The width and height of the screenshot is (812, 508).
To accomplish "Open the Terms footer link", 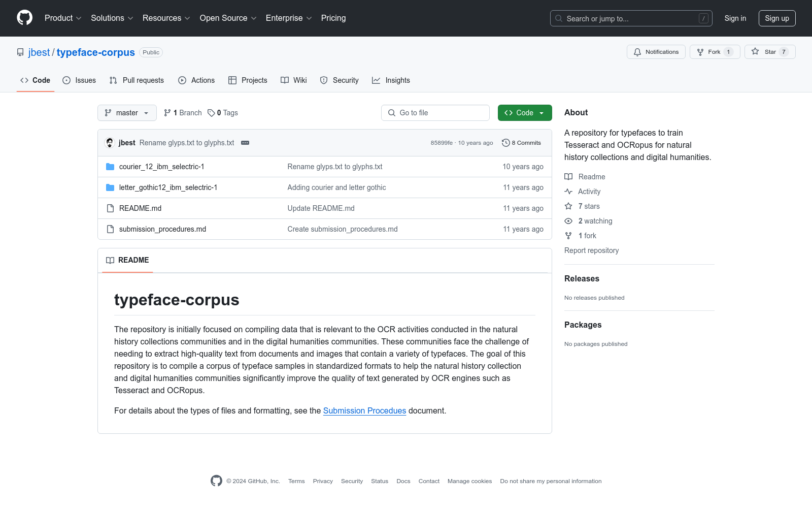I will (296, 481).
